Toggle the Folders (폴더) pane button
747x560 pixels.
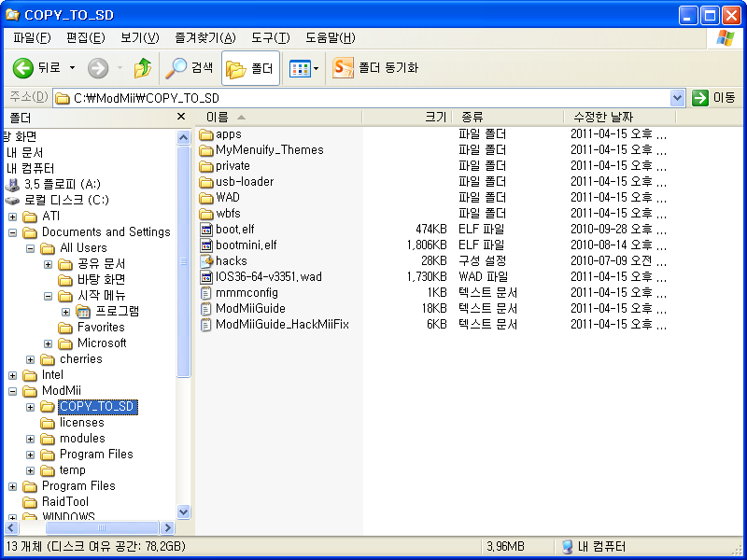click(250, 68)
